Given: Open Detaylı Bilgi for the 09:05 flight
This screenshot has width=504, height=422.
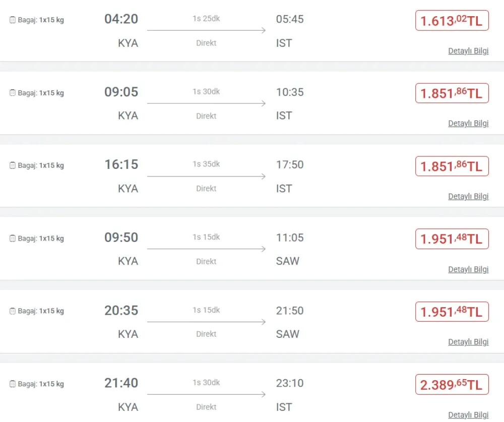Looking at the screenshot, I should click(x=468, y=124).
